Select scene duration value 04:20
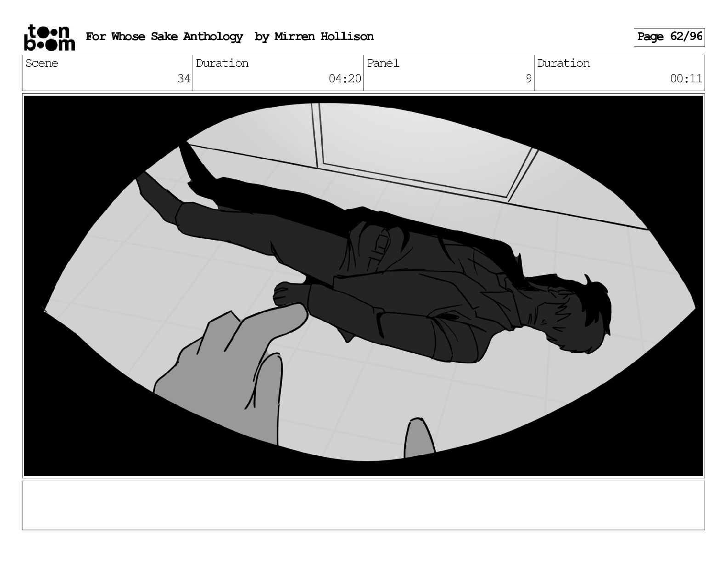This screenshot has height=563, width=728. [345, 79]
